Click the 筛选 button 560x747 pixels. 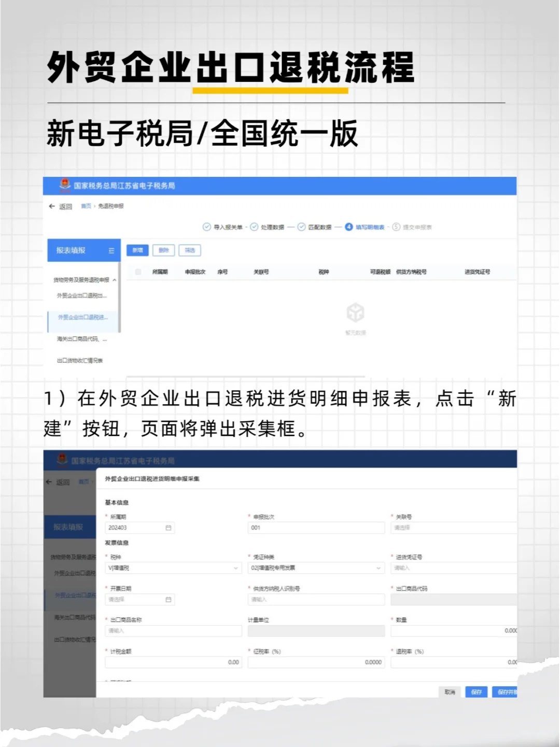[190, 251]
